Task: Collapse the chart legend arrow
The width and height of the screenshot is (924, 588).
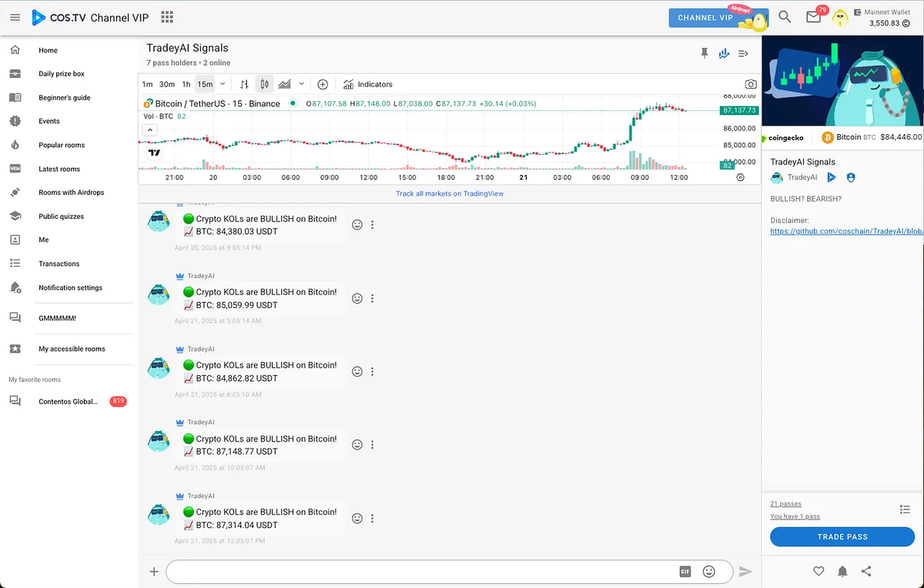Action: click(x=150, y=130)
